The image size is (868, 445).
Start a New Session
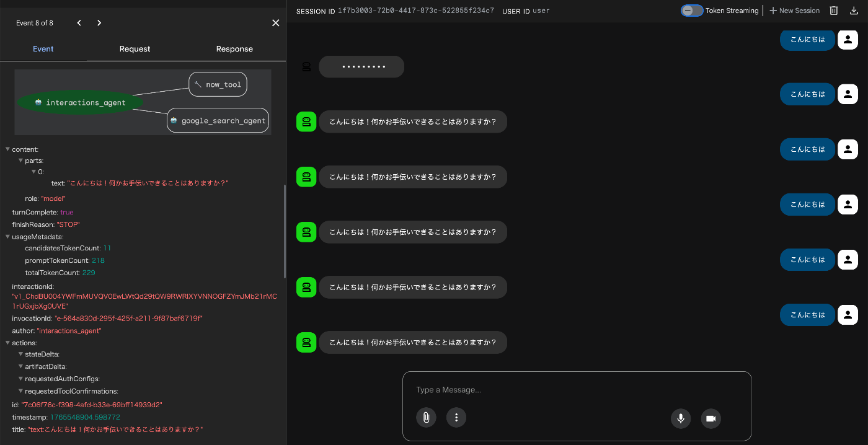tap(795, 11)
